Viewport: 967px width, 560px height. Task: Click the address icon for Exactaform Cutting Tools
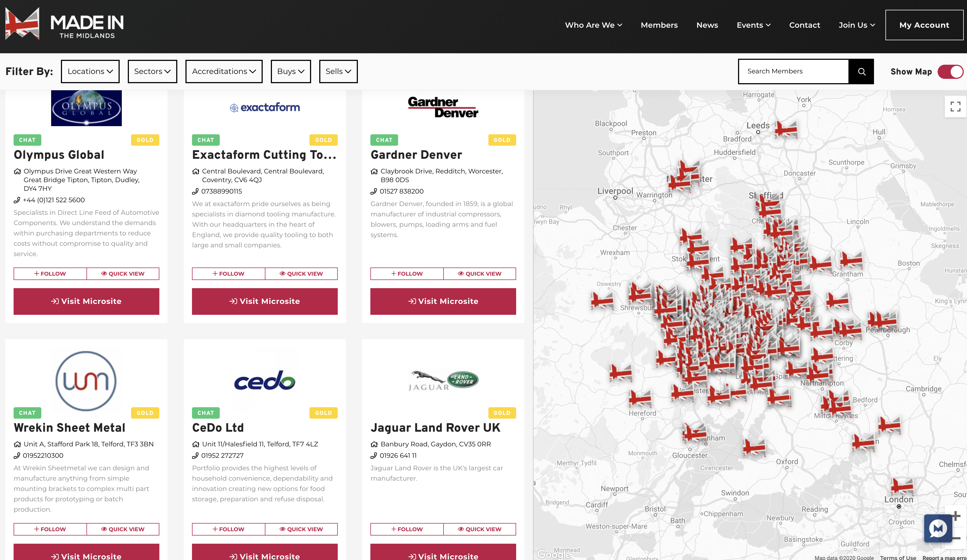[x=196, y=171]
